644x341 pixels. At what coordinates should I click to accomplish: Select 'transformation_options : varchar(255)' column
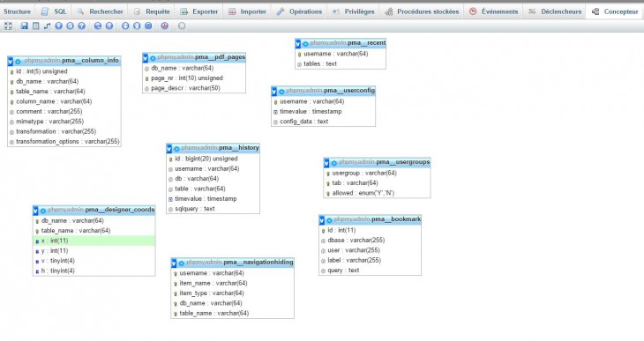pyautogui.click(x=64, y=142)
